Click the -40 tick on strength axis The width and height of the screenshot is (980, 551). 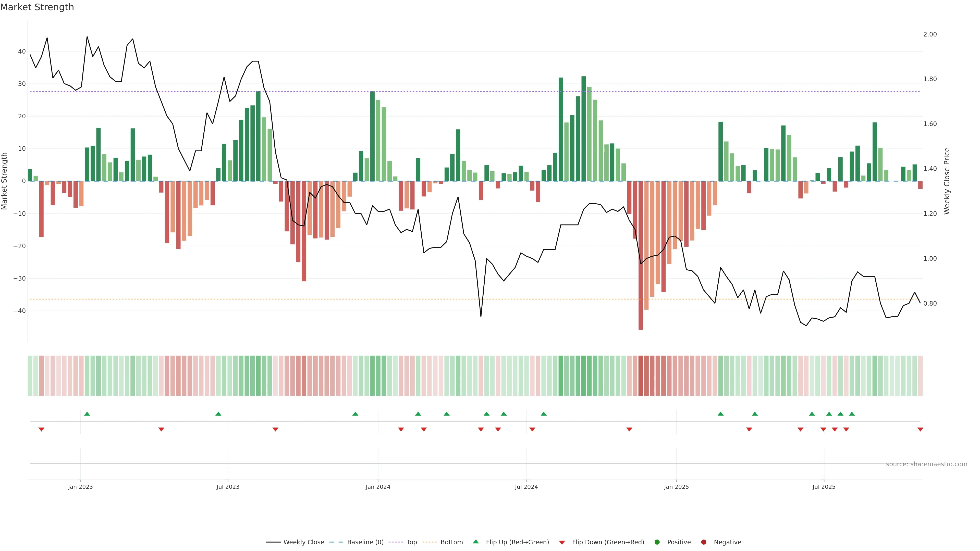[x=19, y=311]
